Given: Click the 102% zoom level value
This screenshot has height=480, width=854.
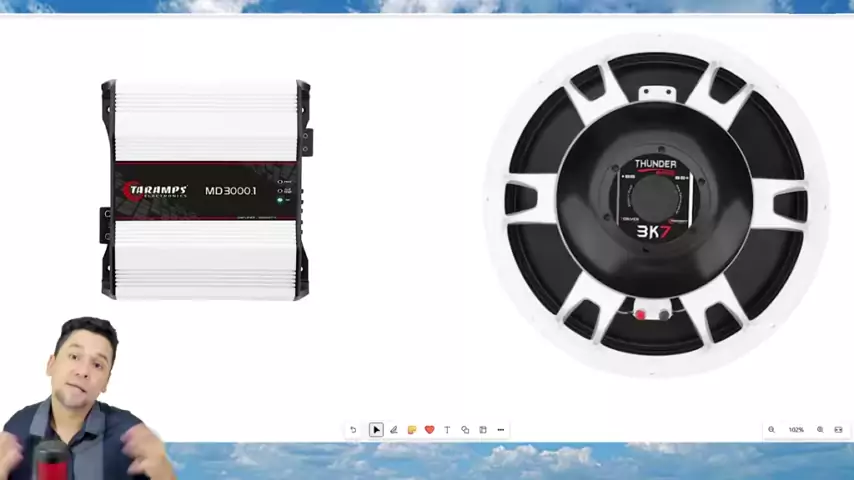Looking at the screenshot, I should 796,430.
